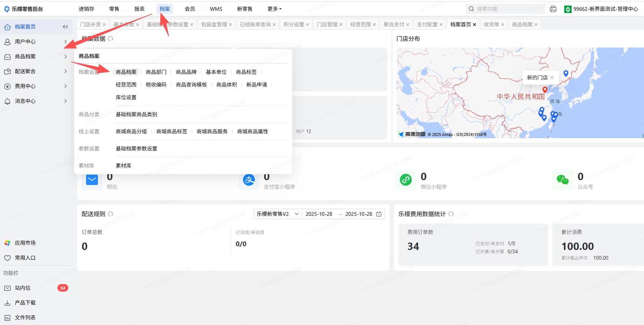Close the 包装盒管理 tab

230,25
